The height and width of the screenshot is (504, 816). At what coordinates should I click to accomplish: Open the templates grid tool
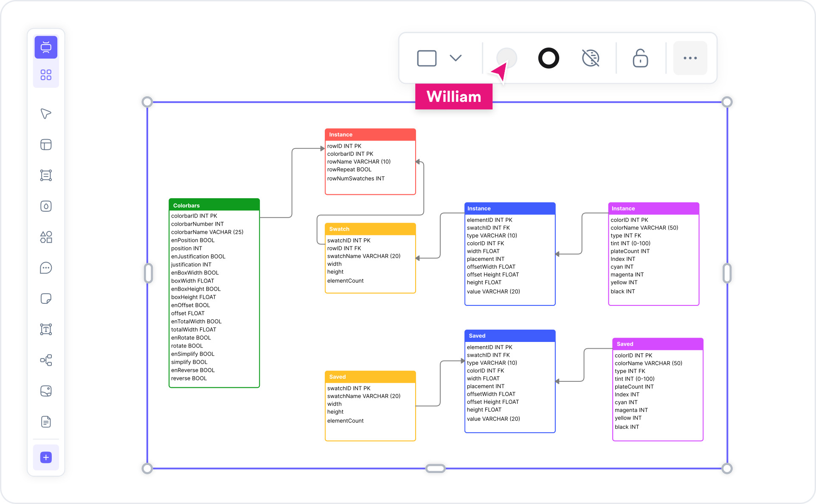tap(46, 74)
